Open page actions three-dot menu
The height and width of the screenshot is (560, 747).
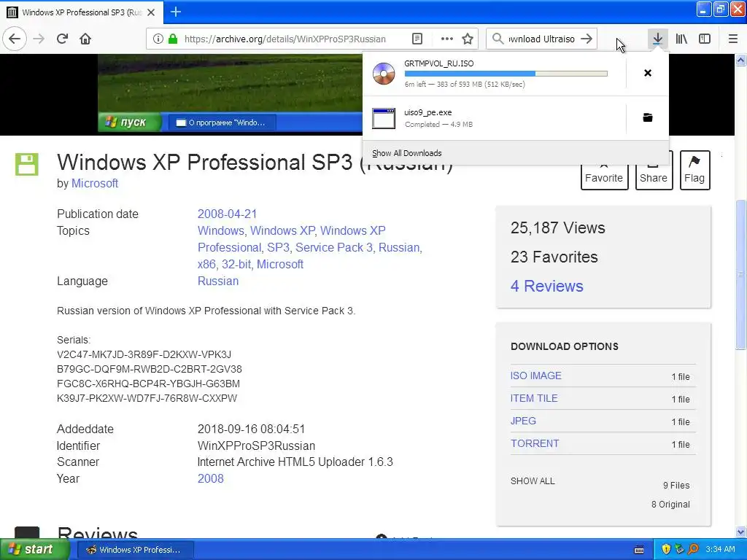446,39
